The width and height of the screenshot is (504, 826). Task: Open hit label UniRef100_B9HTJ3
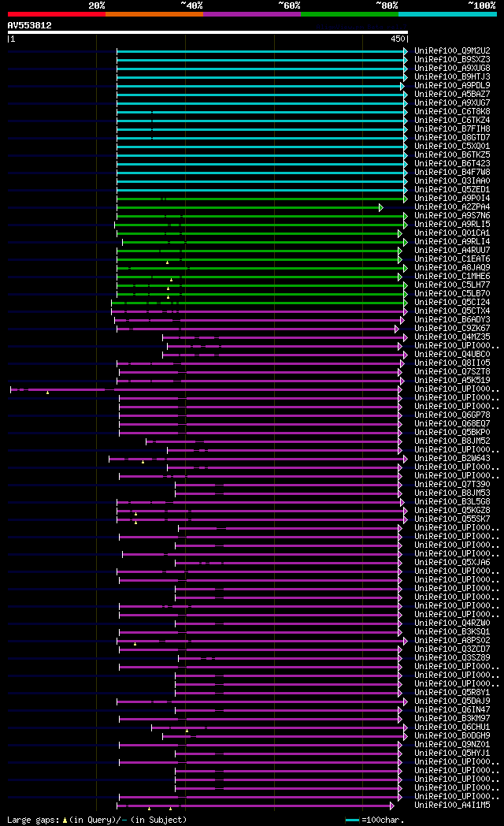click(x=452, y=77)
